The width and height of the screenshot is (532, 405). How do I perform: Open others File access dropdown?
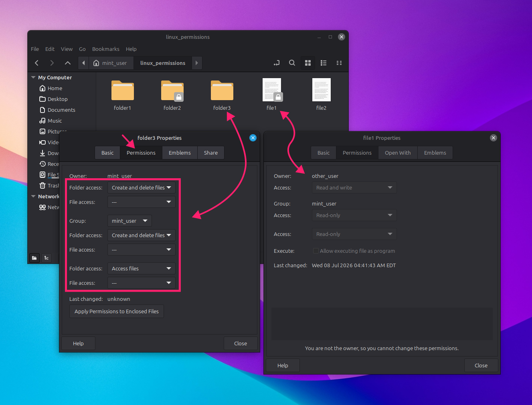pos(141,283)
